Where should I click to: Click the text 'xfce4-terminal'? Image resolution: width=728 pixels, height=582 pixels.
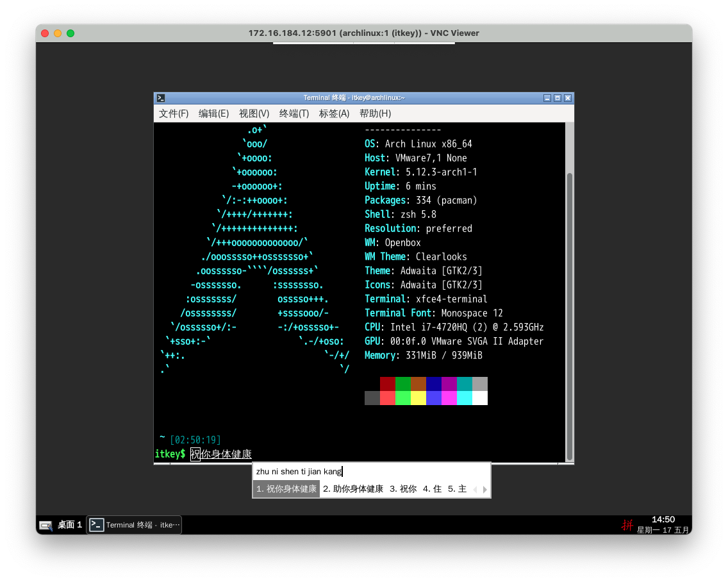coord(451,299)
